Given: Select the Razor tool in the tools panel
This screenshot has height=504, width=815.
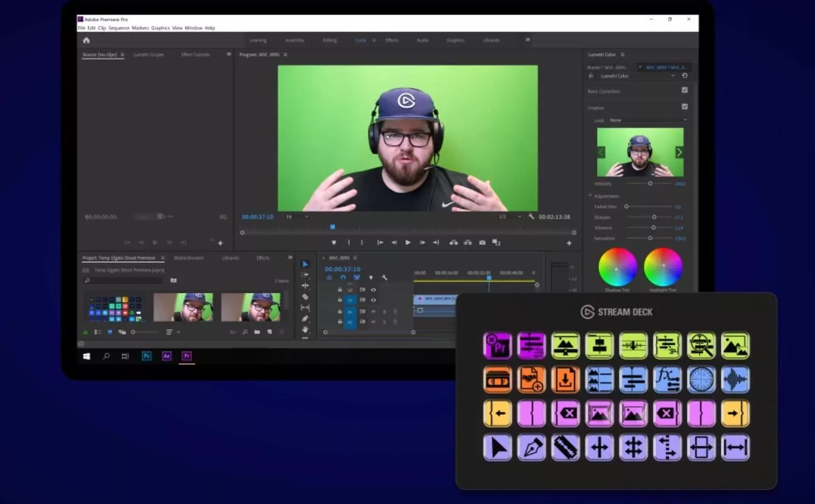Looking at the screenshot, I should click(305, 297).
